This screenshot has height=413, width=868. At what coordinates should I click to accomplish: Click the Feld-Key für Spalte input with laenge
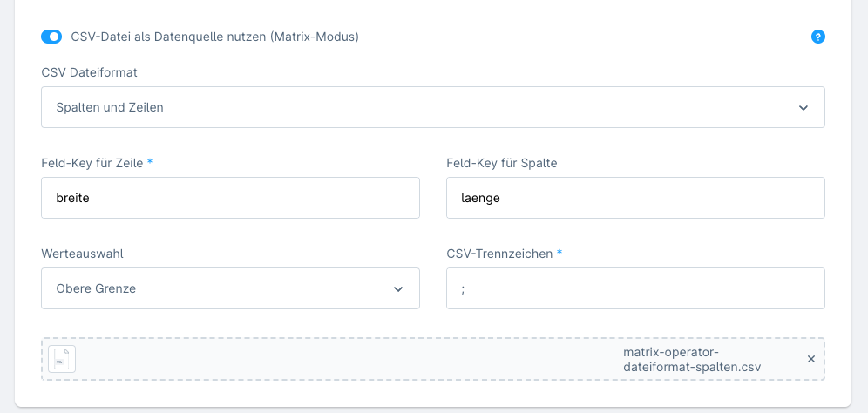click(634, 198)
